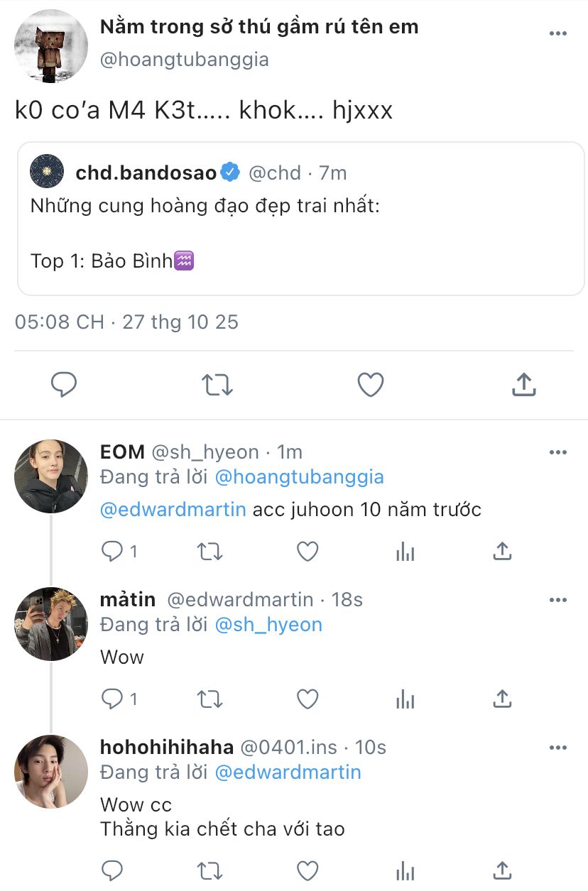View analytics for mảtin's Wow reply
The height and width of the screenshot is (891, 588).
click(405, 699)
